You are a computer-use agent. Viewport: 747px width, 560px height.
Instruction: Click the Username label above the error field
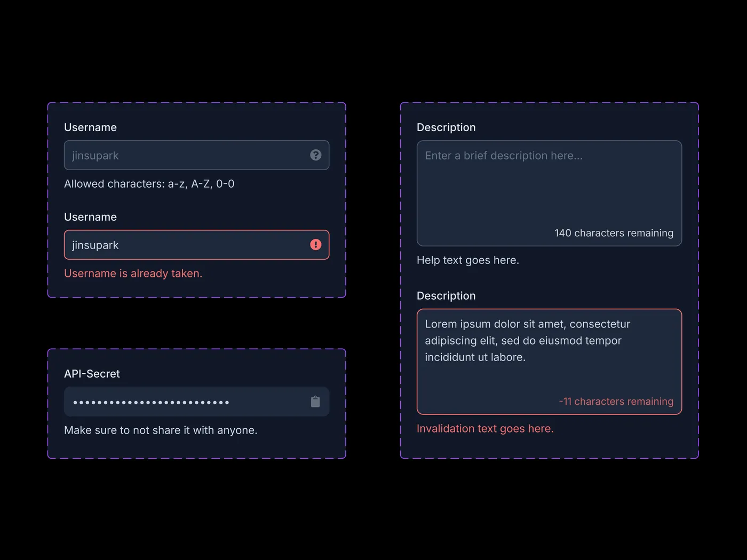pyautogui.click(x=90, y=217)
